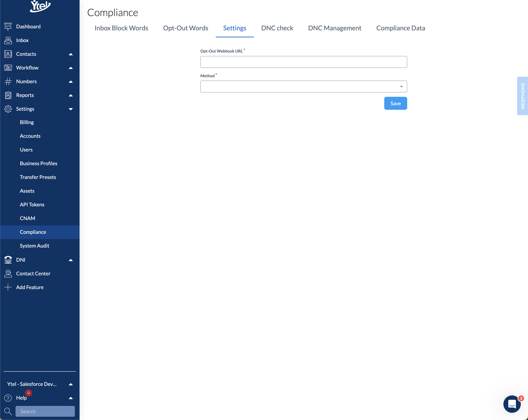Open the Method dropdown

[303, 87]
